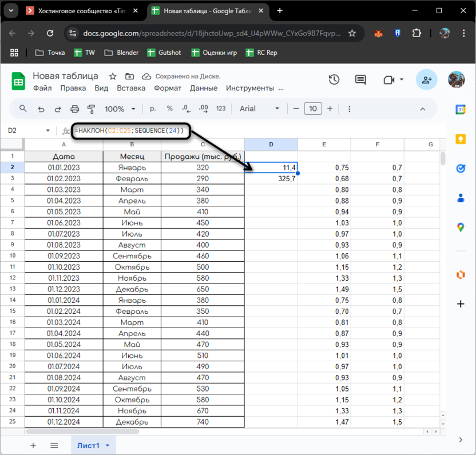476x455 pixels.
Task: Open the Arial font dropdown
Action: (260, 109)
